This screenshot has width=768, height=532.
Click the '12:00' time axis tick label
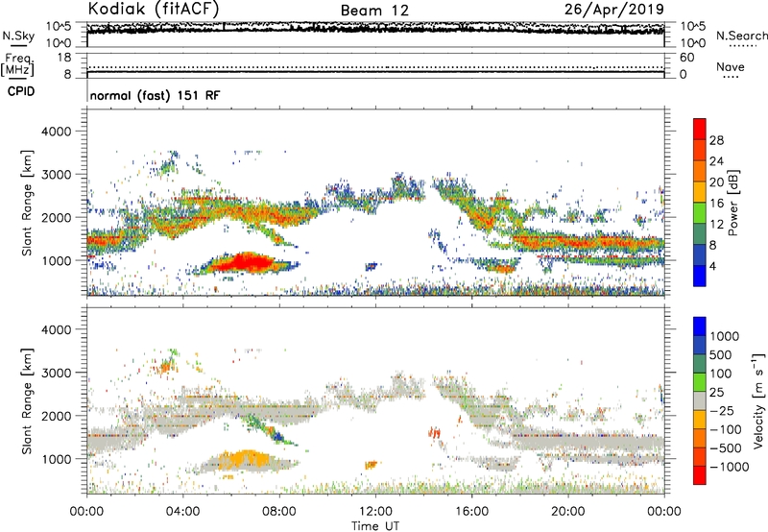coord(375,512)
